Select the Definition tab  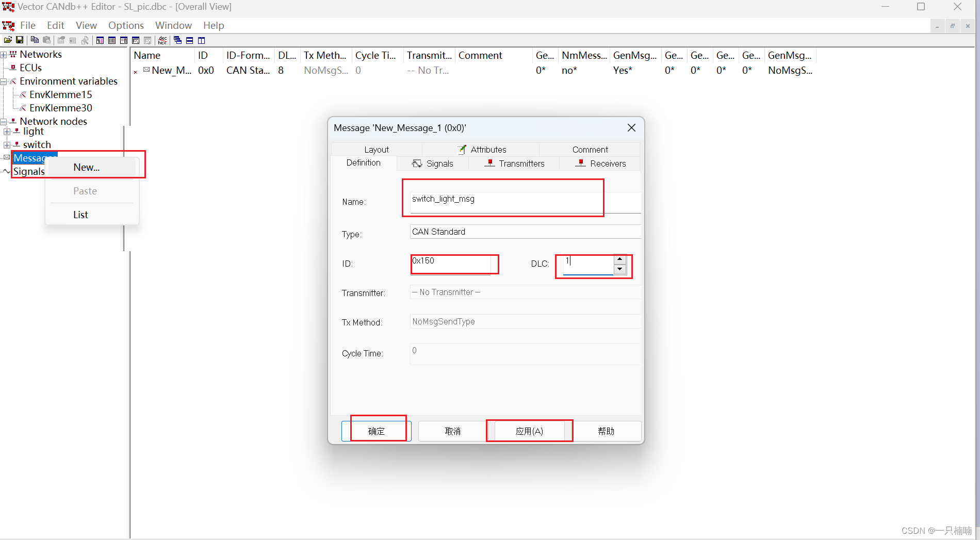coord(364,162)
